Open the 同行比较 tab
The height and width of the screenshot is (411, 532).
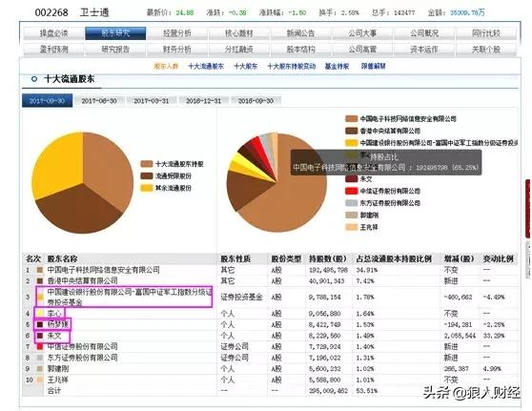[x=486, y=33]
